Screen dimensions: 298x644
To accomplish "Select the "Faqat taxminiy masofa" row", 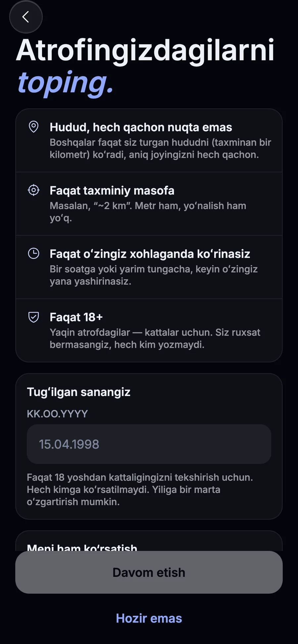I will pos(149,204).
